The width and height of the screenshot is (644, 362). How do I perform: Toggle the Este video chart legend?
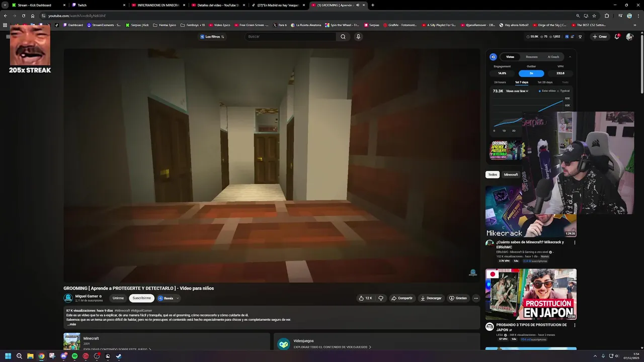(547, 91)
